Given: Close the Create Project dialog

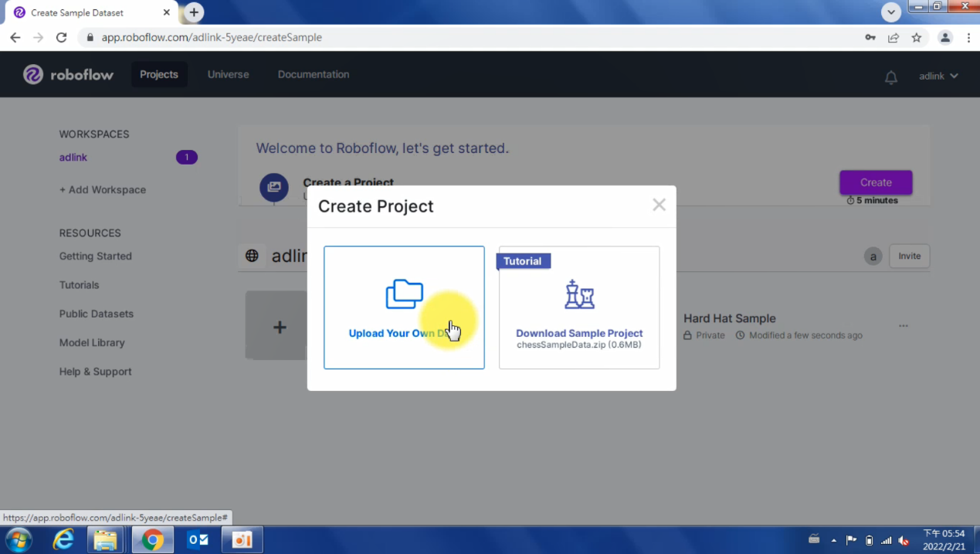Looking at the screenshot, I should pyautogui.click(x=659, y=205).
